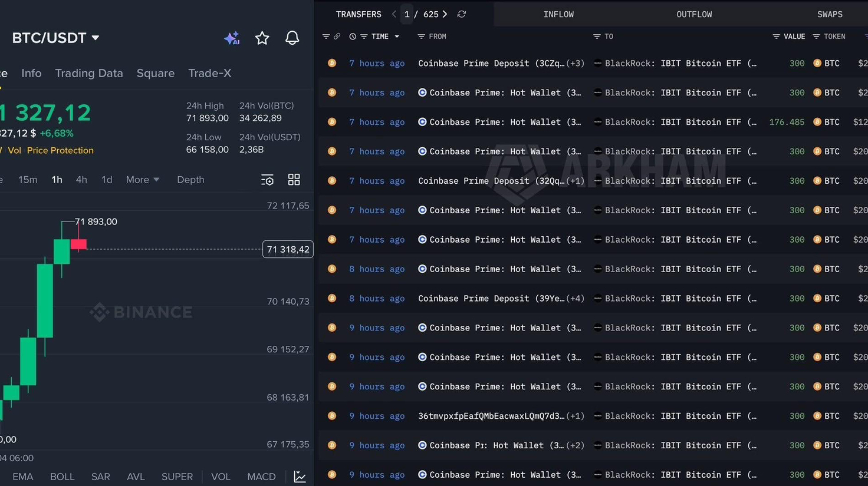Switch to the Trading Data tab

(89, 73)
